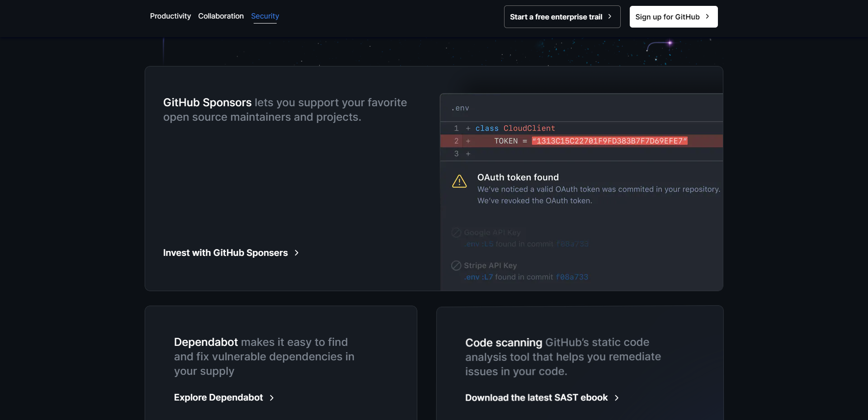The width and height of the screenshot is (868, 420).
Task: Click line number 1 in code diff
Action: (x=456, y=128)
